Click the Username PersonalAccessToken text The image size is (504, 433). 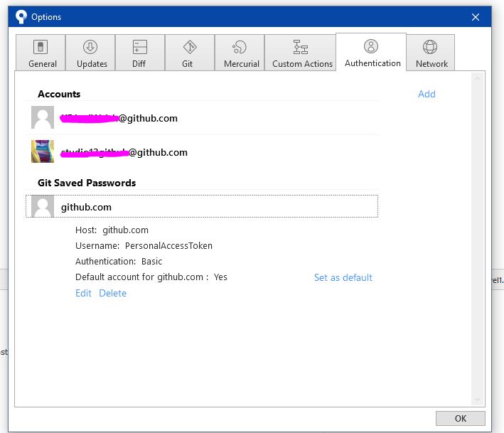[x=144, y=246]
